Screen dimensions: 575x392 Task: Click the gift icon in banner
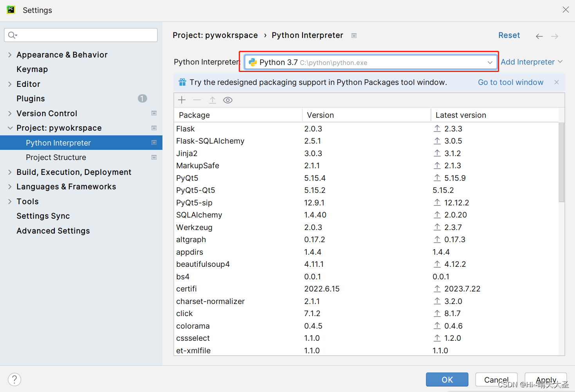coord(182,82)
